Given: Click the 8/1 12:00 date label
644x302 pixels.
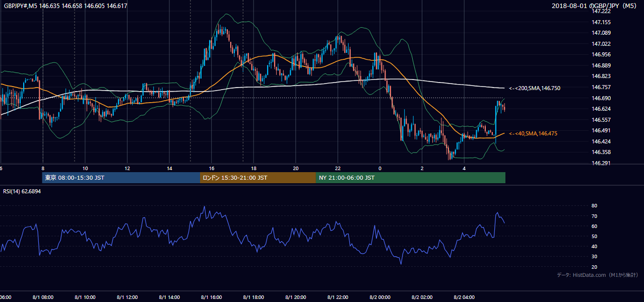Looking at the screenshot, I should click(127, 297).
